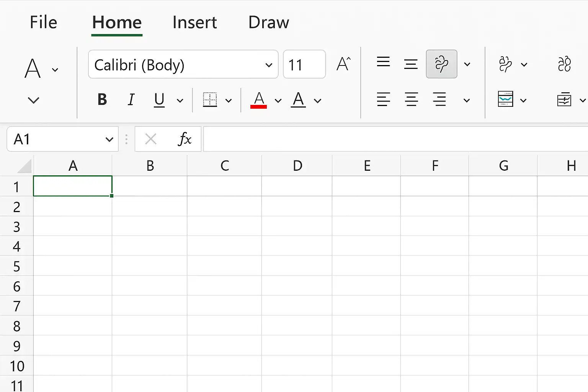Expand the A1 name box dropdown
Image resolution: width=588 pixels, height=392 pixels.
[109, 139]
